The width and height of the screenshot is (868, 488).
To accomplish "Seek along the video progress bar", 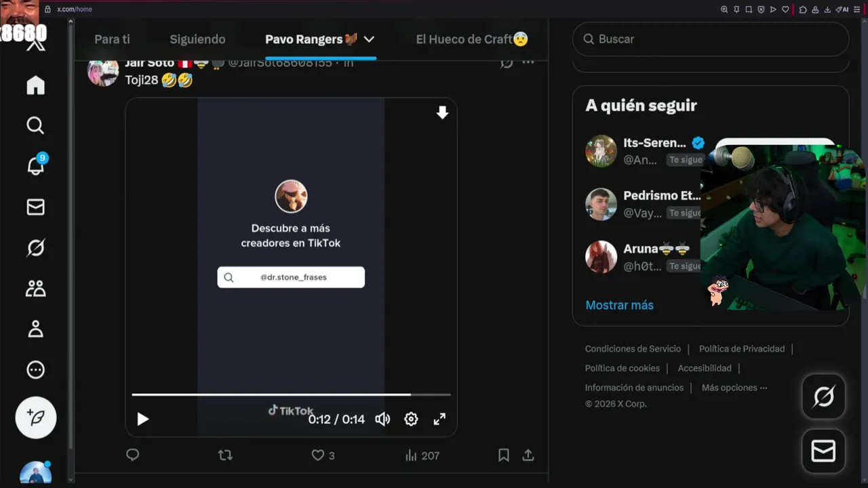I will click(x=291, y=394).
